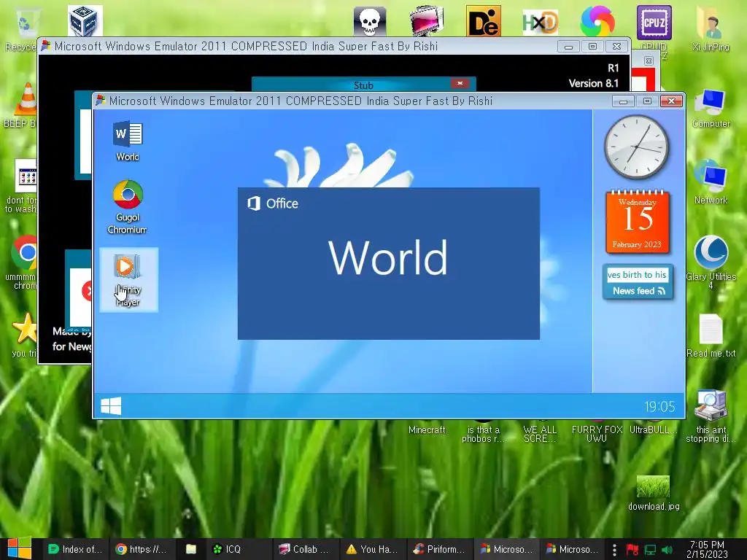The height and width of the screenshot is (560, 747).
Task: Close the front emulator window
Action: coord(671,101)
